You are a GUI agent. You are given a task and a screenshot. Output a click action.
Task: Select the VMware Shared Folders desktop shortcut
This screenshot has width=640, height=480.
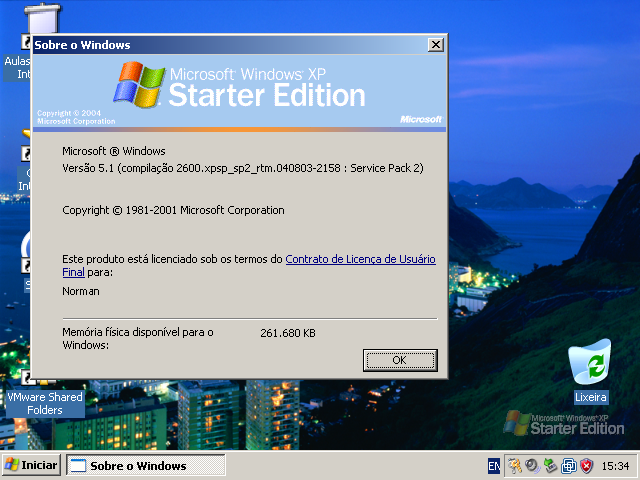click(x=45, y=402)
